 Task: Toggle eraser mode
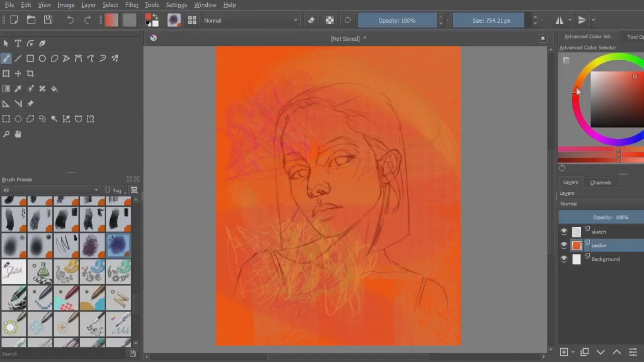[311, 20]
